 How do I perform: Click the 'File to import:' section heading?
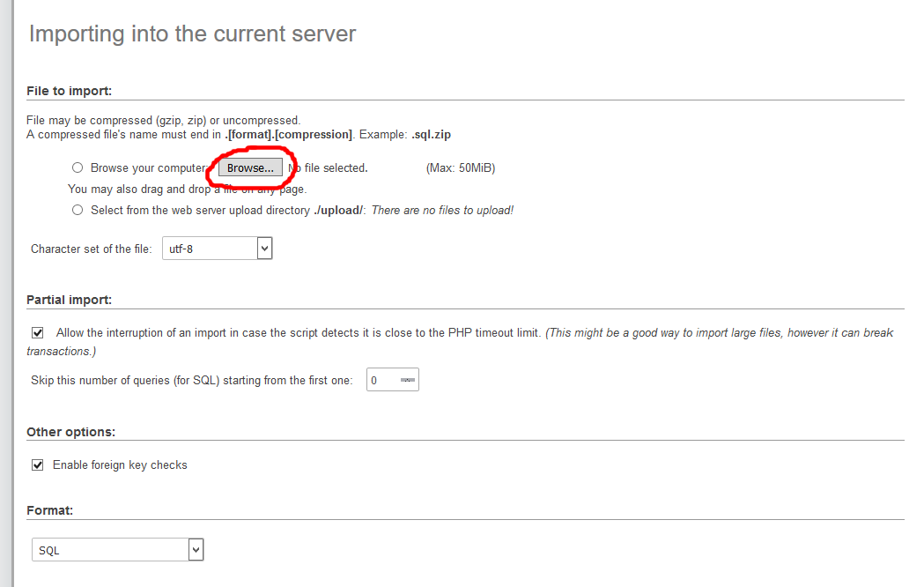(69, 91)
